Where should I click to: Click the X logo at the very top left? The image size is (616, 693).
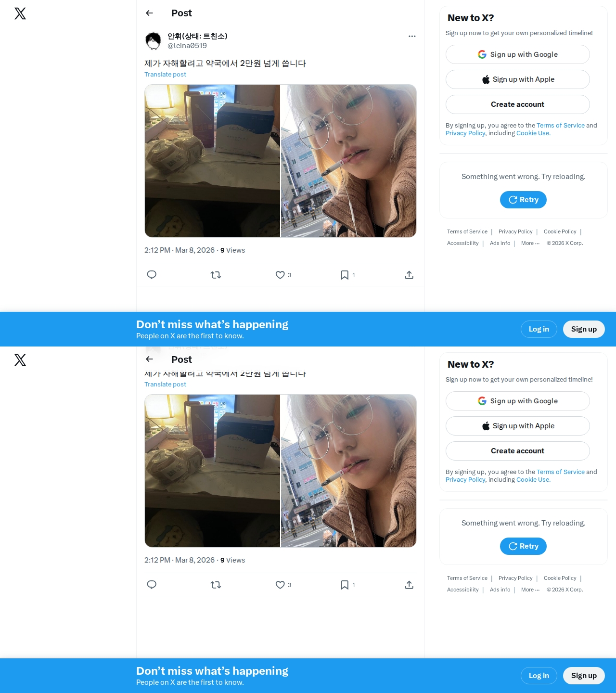click(x=20, y=13)
